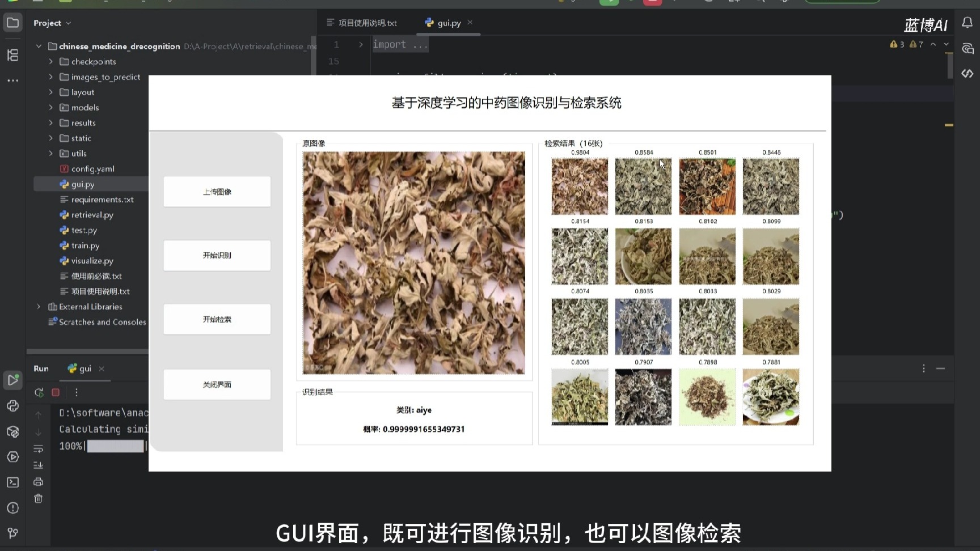Click the 开始识别 button

pos(217,256)
